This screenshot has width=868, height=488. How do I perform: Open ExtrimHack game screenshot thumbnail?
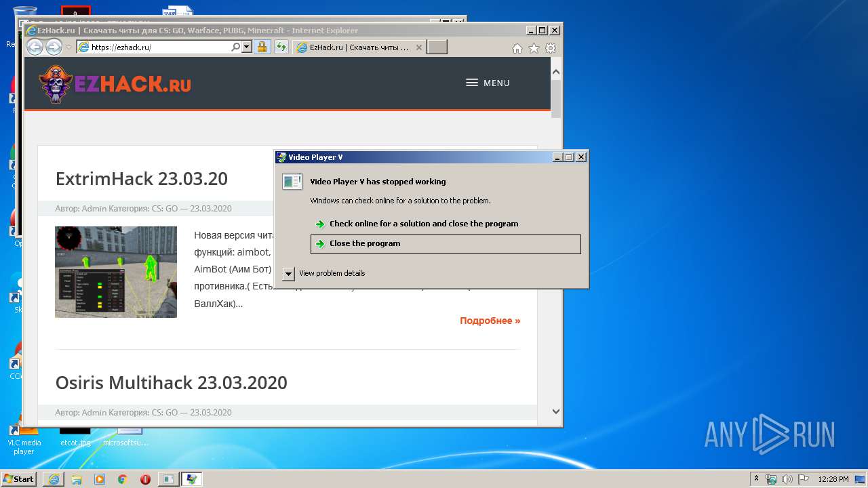[x=116, y=272]
